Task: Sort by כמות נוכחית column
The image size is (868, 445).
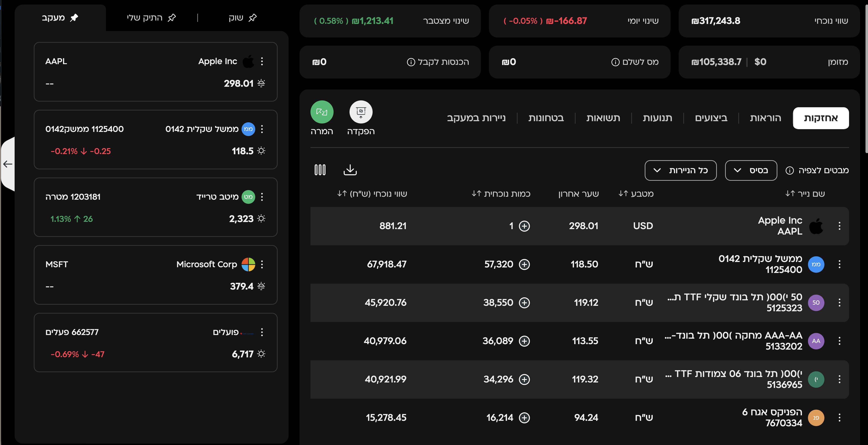Action: pos(501,194)
